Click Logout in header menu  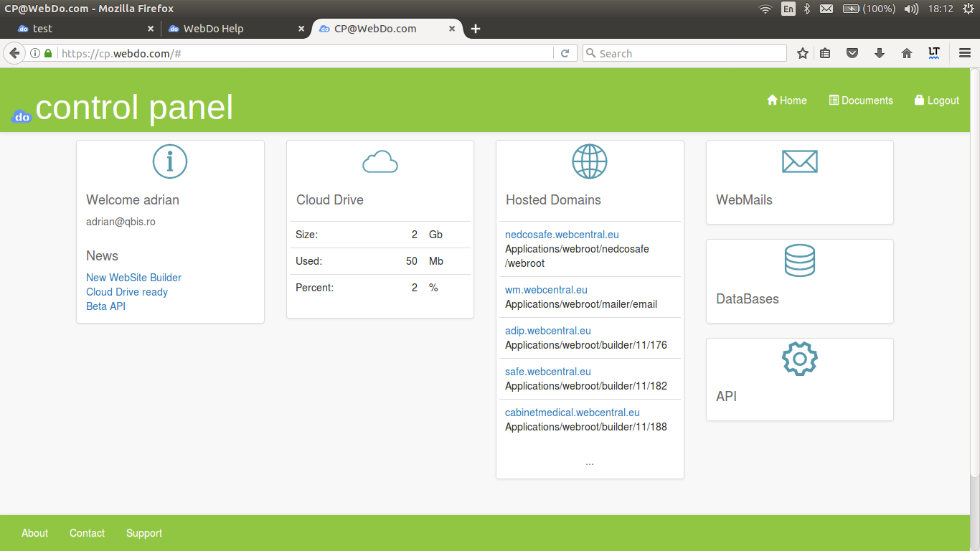coord(937,100)
